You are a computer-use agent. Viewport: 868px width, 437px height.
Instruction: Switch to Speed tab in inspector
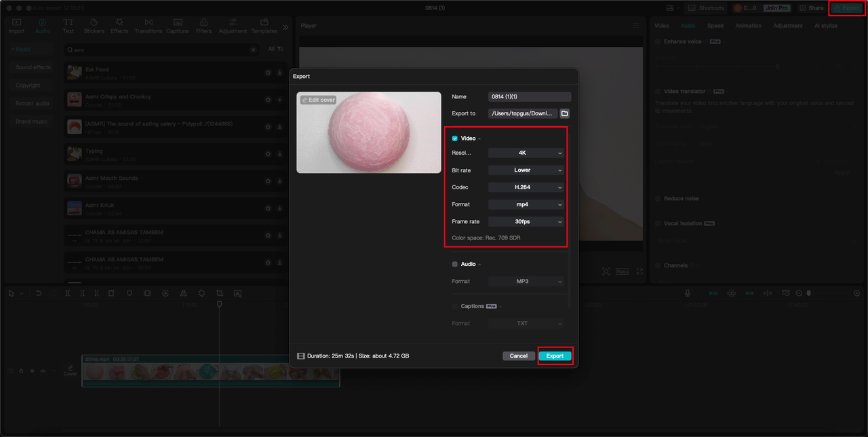pos(715,26)
